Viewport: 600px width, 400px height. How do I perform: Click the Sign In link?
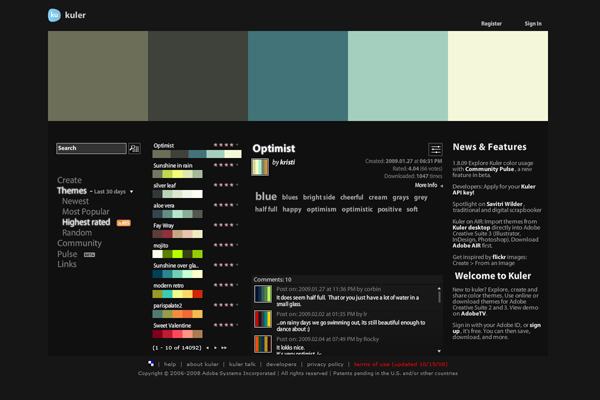coord(533,23)
